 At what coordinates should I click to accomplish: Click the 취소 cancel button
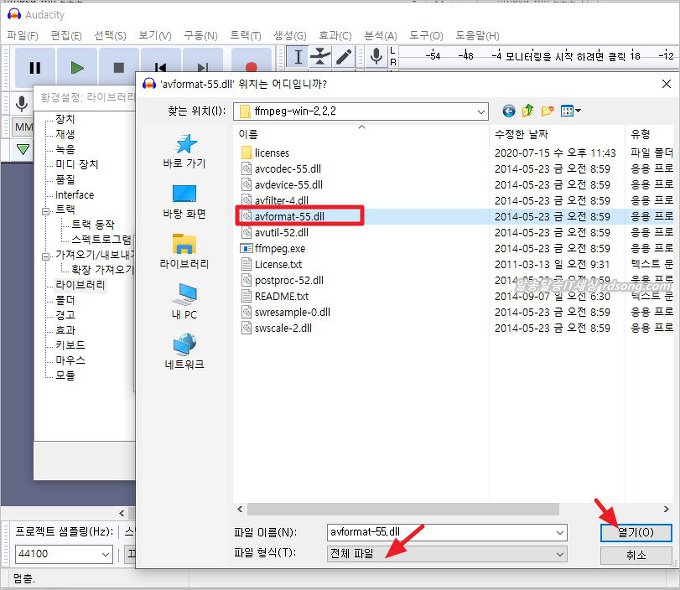636,555
